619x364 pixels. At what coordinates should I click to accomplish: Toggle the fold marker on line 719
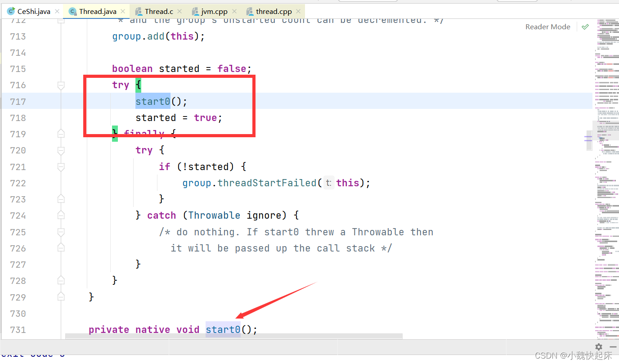[x=61, y=134]
